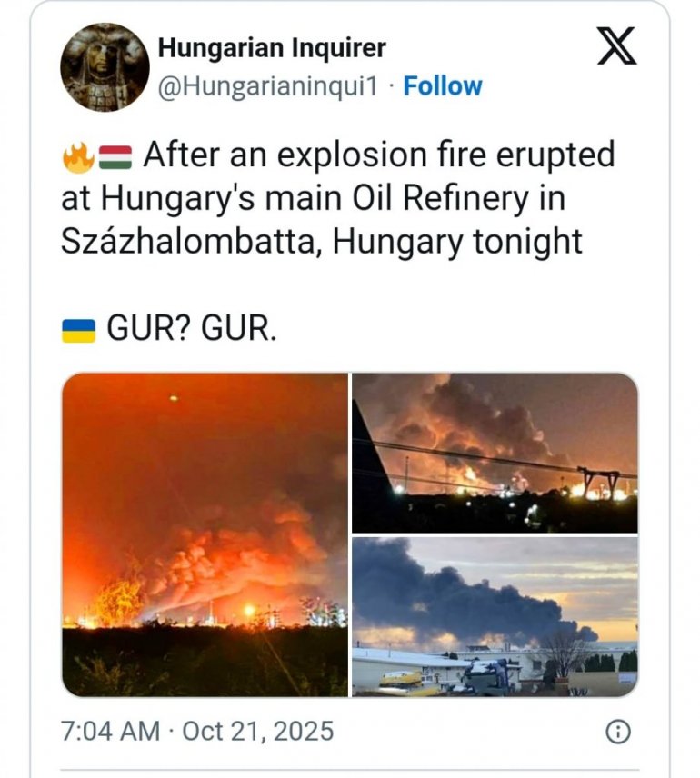
Task: Click the Ukrainian flag emoji before GUR
Action: 79,330
